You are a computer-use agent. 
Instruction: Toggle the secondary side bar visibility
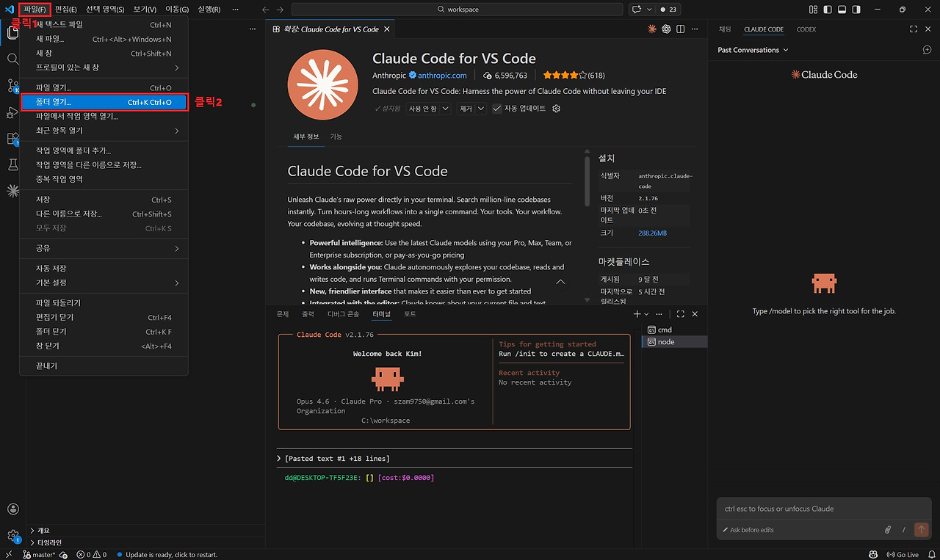pos(856,10)
